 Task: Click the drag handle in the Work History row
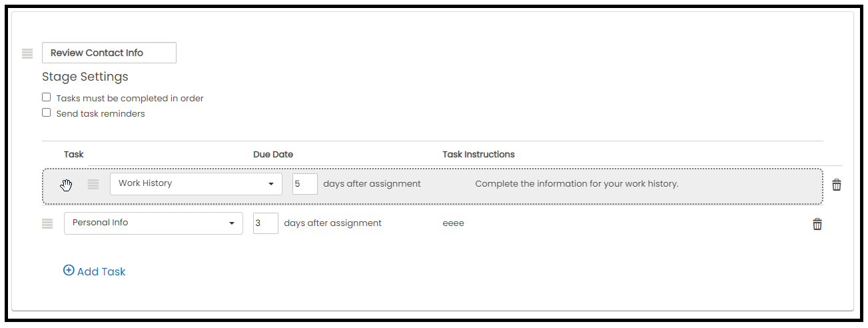93,185
